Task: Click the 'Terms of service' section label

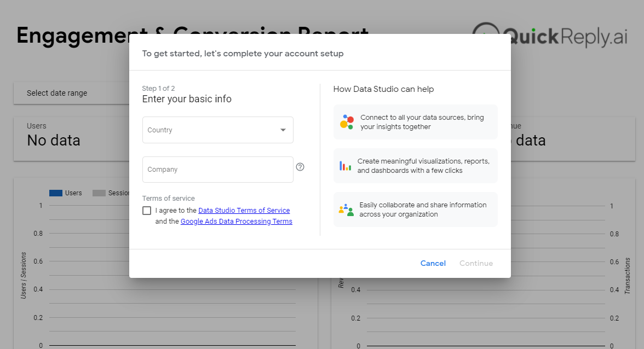Action: (x=169, y=199)
